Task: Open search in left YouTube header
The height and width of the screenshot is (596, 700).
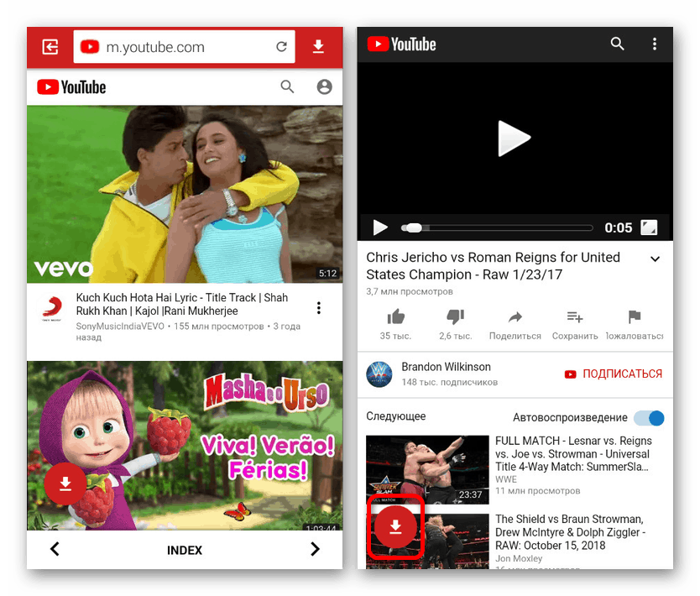Action: tap(287, 86)
